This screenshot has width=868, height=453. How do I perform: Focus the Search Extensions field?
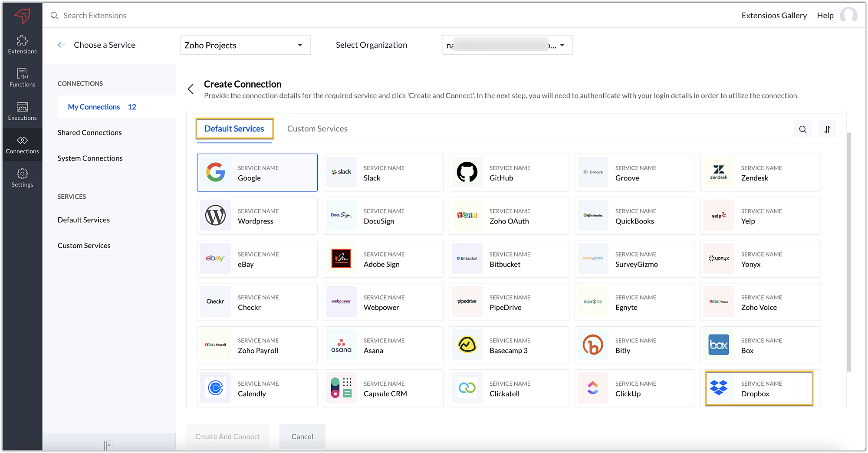pyautogui.click(x=95, y=16)
